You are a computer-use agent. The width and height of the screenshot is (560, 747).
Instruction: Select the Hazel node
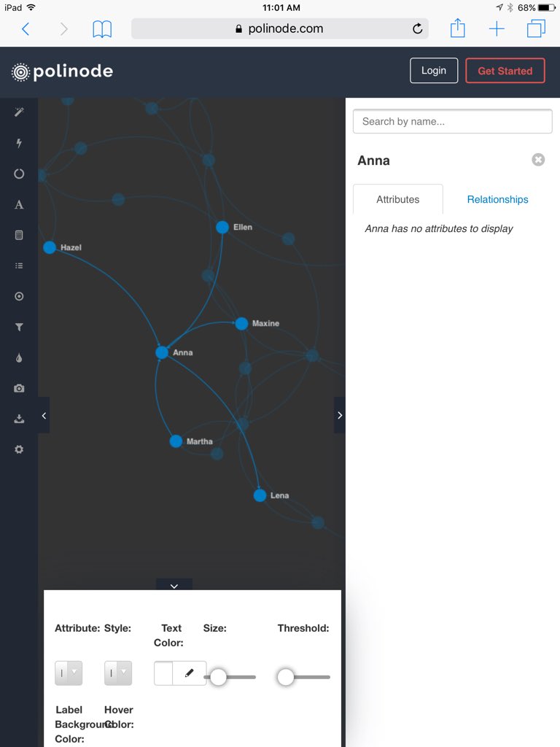pos(50,247)
